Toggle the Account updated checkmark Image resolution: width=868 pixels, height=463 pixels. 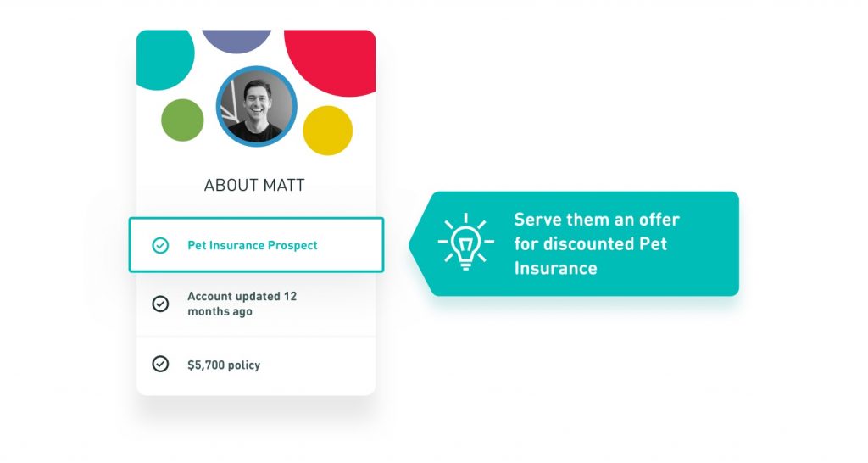point(160,304)
